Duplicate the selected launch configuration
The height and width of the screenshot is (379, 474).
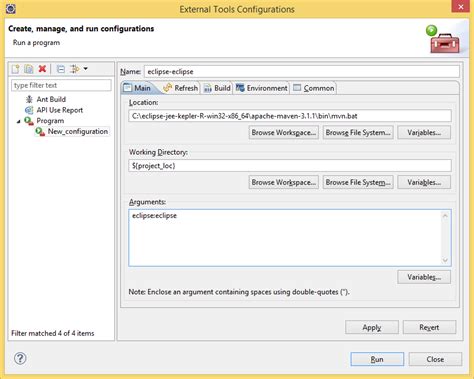tap(29, 69)
